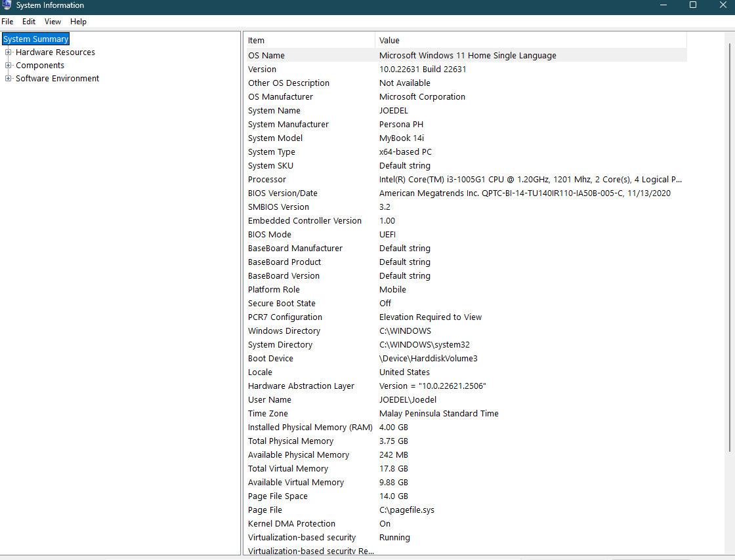Minimize the System Information window
Image resolution: width=735 pixels, height=560 pixels.
coord(663,5)
